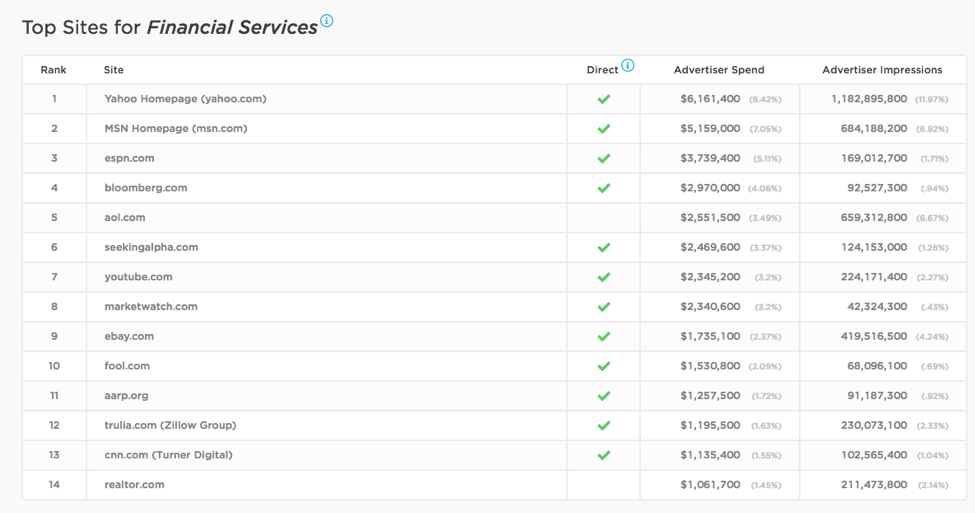Select the $2,970,000 spend value
Screen dimensions: 975x513
(x=710, y=188)
